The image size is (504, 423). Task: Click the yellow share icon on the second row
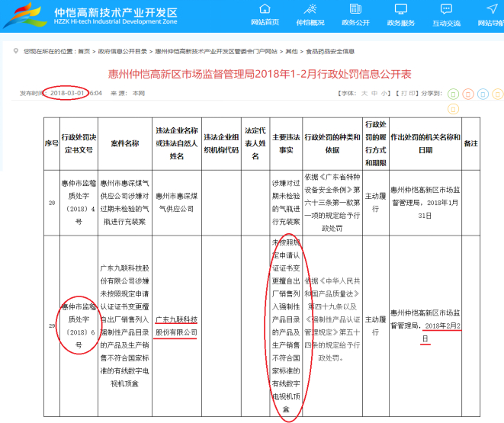tap(453, 109)
